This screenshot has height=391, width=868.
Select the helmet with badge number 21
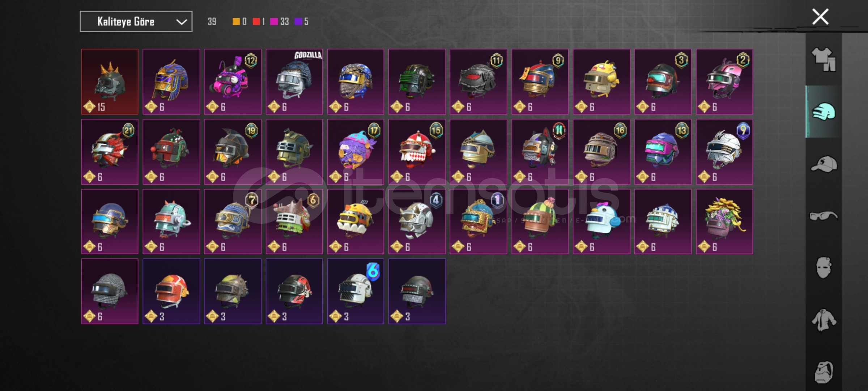click(x=110, y=152)
